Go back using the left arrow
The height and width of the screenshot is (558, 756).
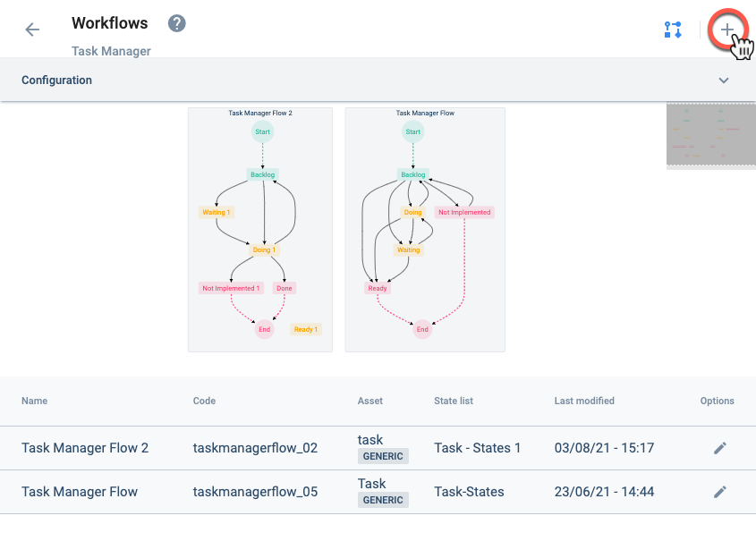point(32,30)
